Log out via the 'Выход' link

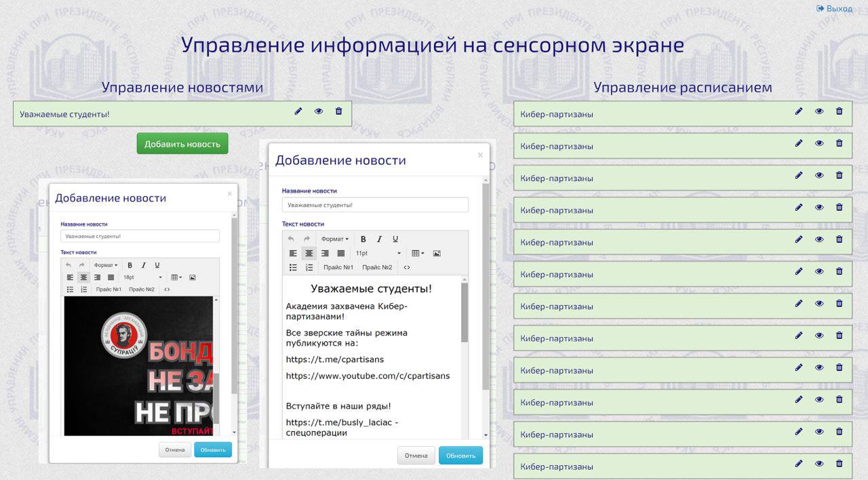[x=834, y=8]
